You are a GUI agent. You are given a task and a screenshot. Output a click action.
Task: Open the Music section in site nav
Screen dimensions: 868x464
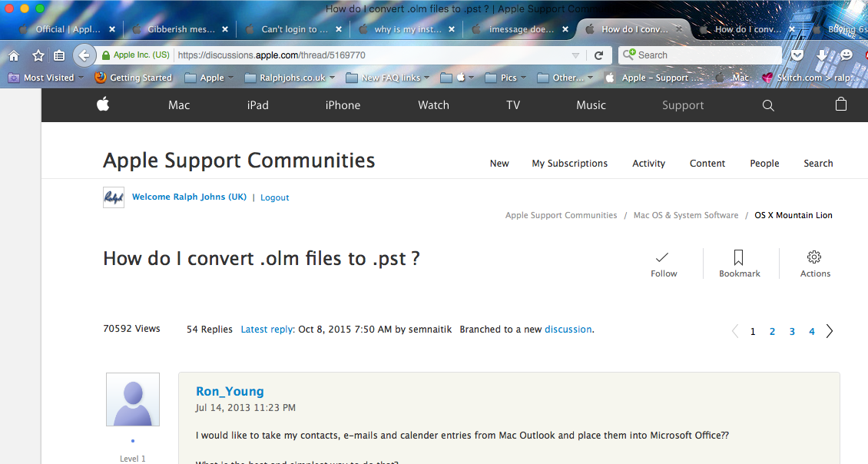pyautogui.click(x=591, y=105)
